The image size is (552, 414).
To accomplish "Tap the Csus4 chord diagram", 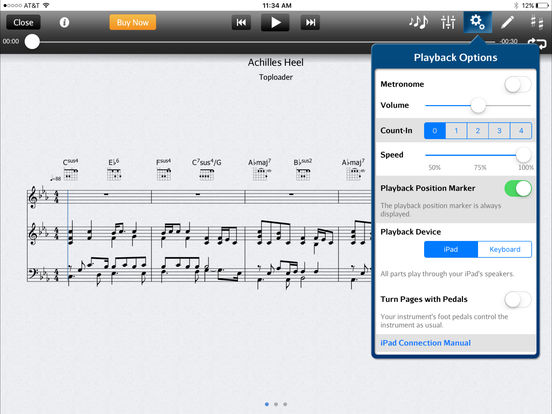I will coord(70,175).
